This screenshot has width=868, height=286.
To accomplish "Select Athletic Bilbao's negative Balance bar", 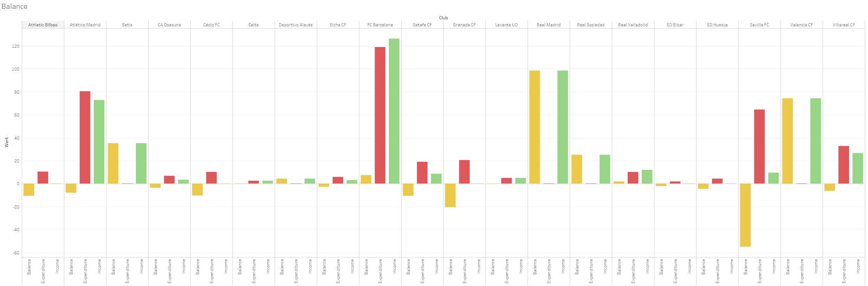I will (x=29, y=190).
